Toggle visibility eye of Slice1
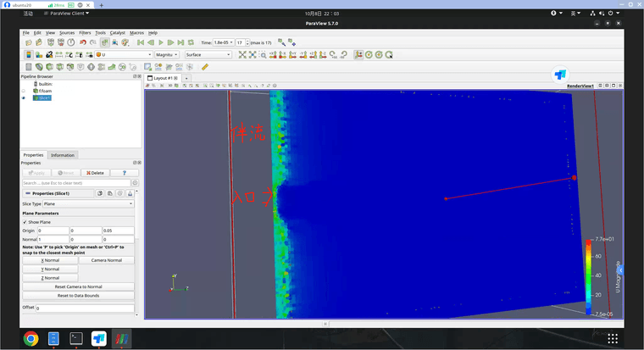This screenshot has height=350, width=644. [x=24, y=97]
